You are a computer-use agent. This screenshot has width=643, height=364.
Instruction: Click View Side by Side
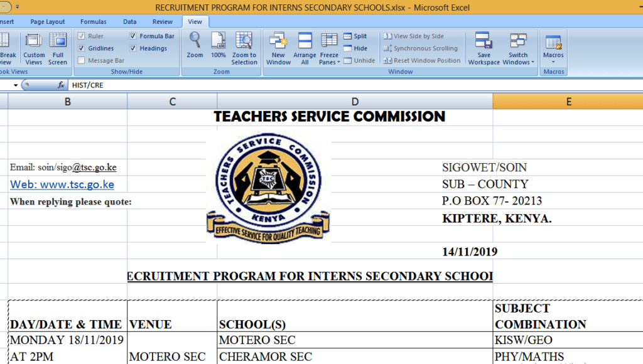pos(413,36)
